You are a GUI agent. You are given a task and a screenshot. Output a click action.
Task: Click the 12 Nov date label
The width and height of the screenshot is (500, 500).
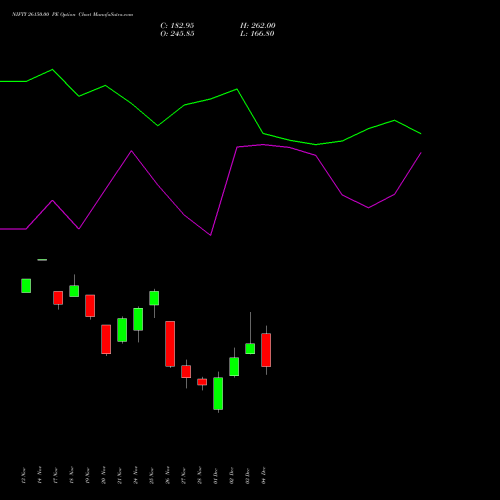23,476
